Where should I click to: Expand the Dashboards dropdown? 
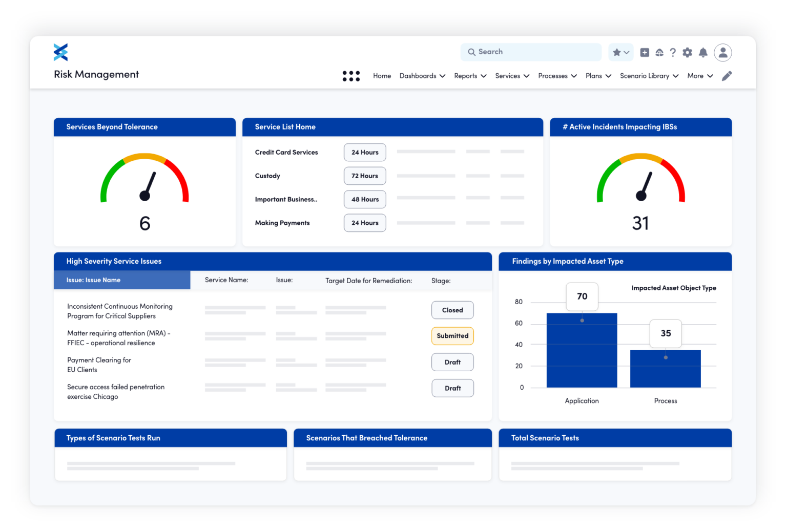[422, 75]
